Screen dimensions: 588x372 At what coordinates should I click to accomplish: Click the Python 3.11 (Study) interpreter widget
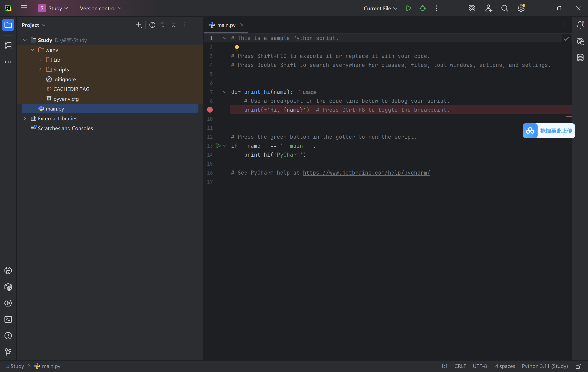[x=545, y=366]
